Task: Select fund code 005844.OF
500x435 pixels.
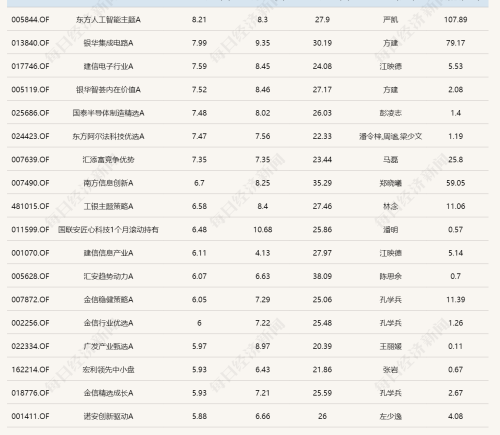Action: [x=30, y=20]
